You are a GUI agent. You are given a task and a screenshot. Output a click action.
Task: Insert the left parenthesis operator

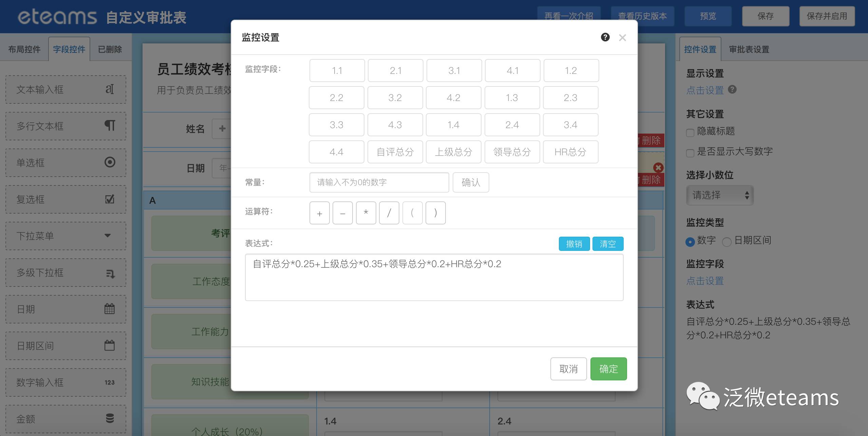point(412,213)
